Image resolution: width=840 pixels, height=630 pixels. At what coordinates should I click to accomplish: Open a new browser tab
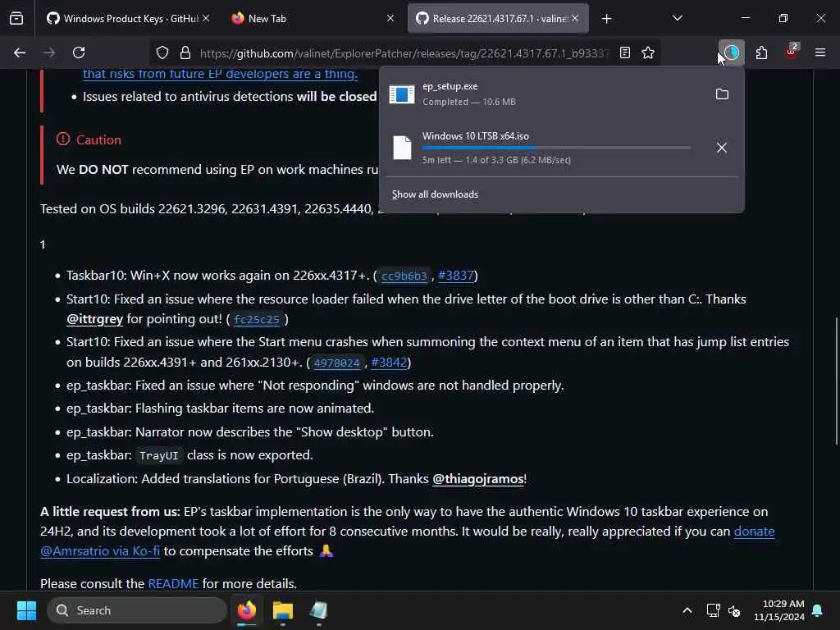click(606, 19)
